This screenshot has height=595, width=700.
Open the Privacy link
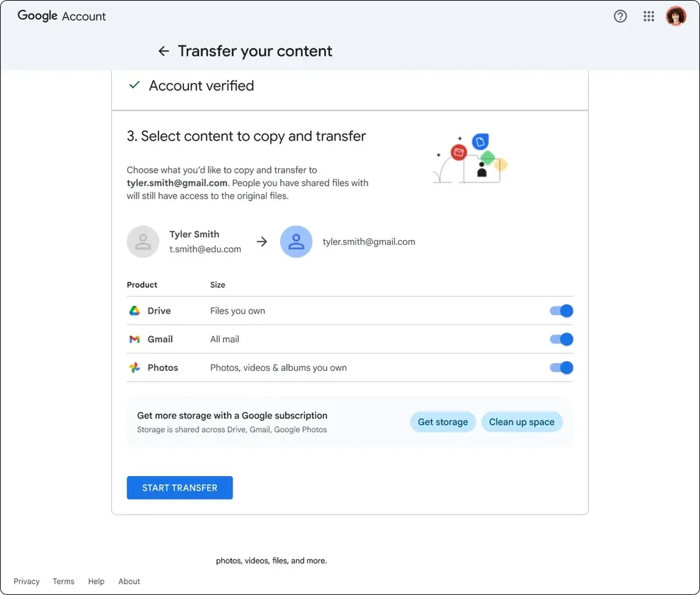27,581
